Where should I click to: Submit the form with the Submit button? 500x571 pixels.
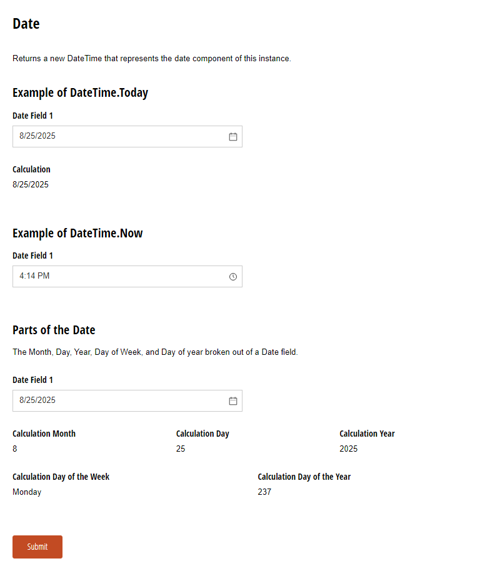coord(38,547)
